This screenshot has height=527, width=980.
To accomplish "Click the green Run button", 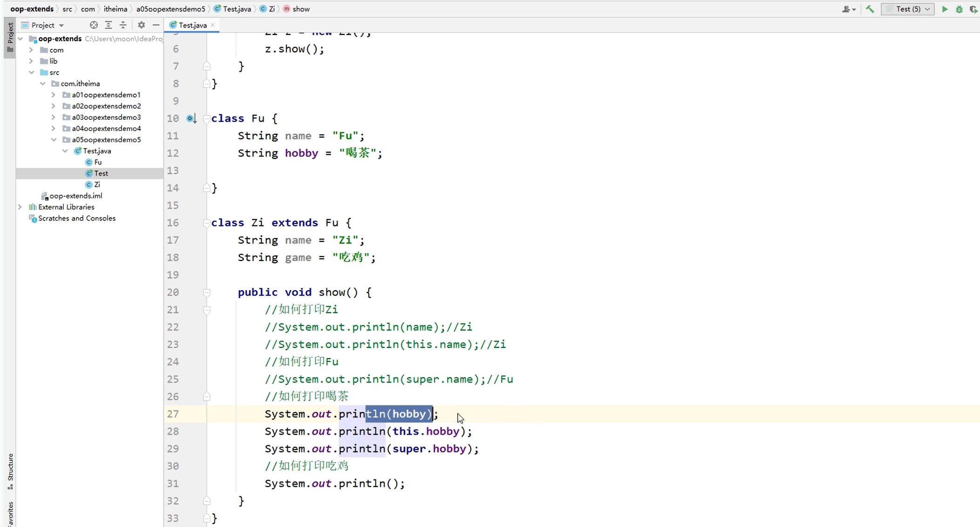I will click(x=945, y=9).
